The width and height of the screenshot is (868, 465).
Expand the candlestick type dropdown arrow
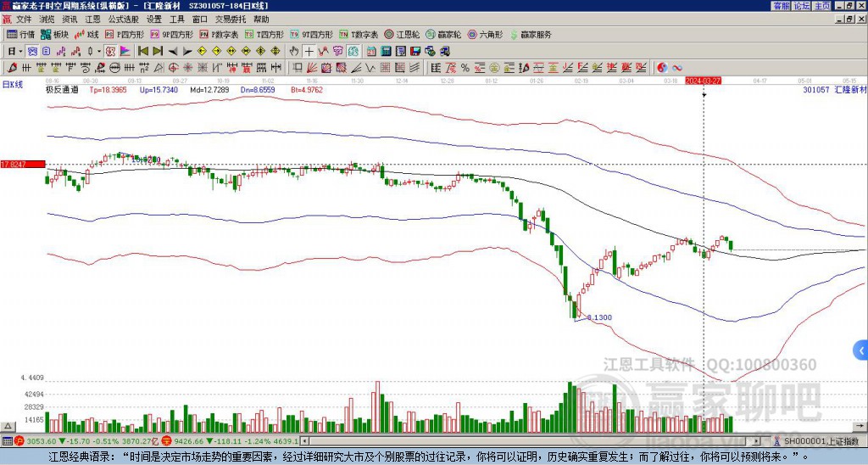[100, 51]
